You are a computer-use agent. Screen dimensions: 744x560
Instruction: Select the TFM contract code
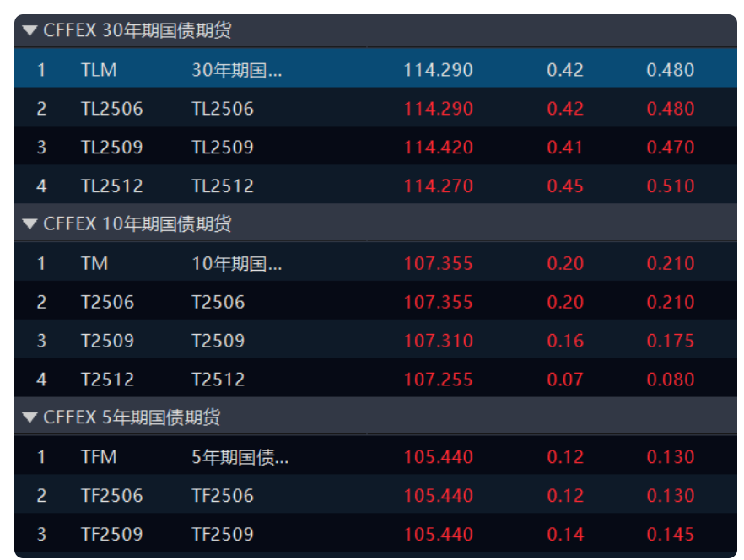pyautogui.click(x=99, y=456)
